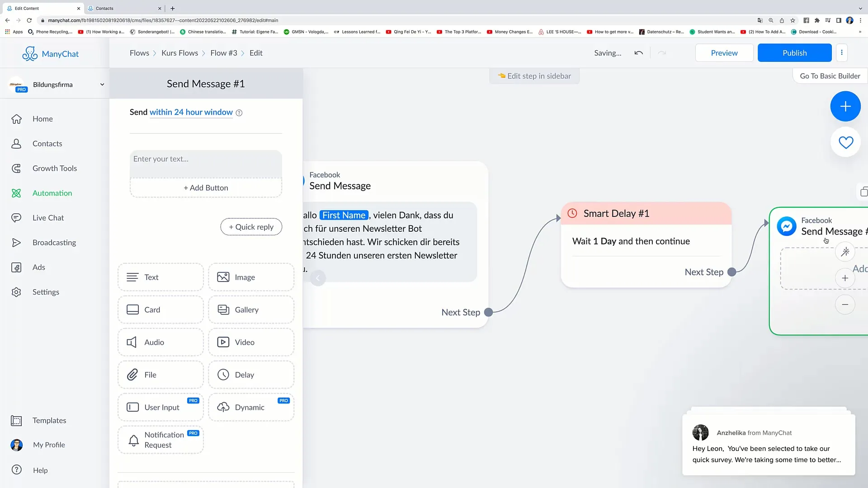Screen dimensions: 868x488
Task: Zoom in with the canvas plus button
Action: (x=845, y=278)
